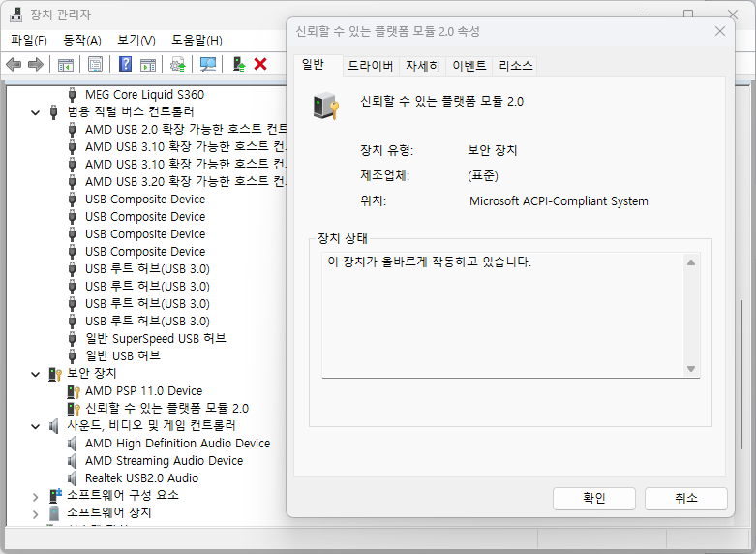Viewport: 756px width, 554px height.
Task: Click the '장치 상태' group label
Action: [x=343, y=238]
